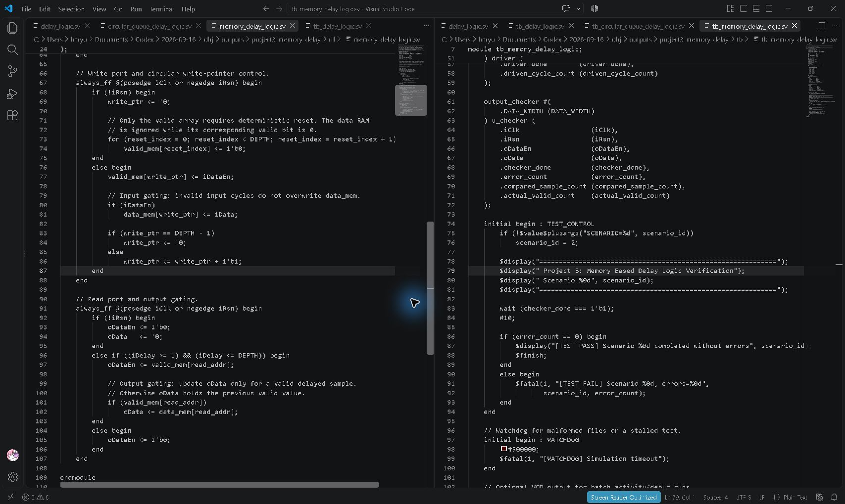Switch to circular_queue_delay_logic.sv tab
This screenshot has height=504, width=845.
click(149, 26)
